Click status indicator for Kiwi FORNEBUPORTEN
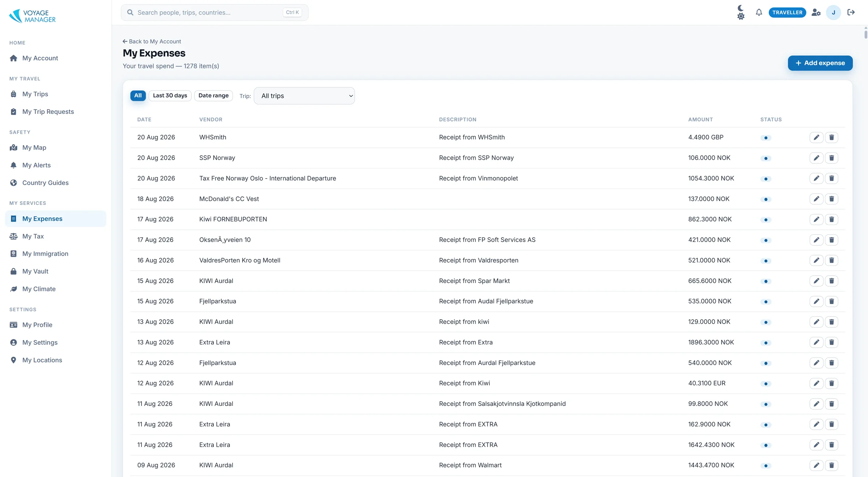This screenshot has height=477, width=868. (x=766, y=220)
